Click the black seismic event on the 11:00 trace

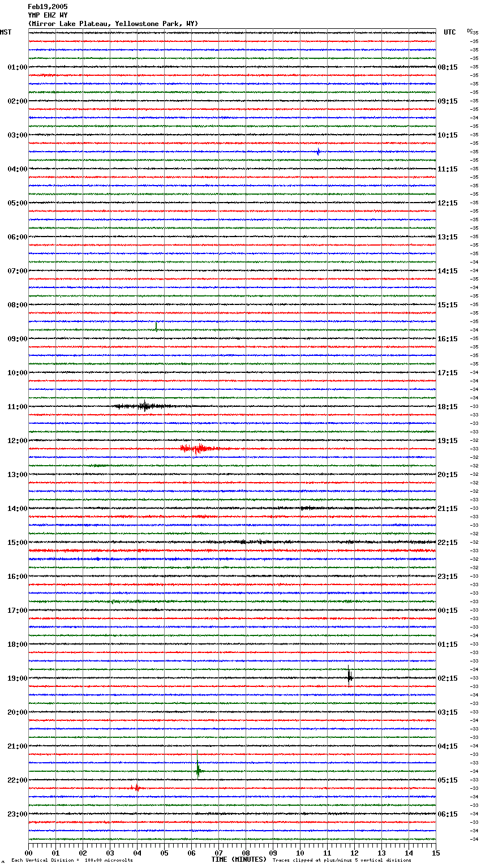(x=145, y=406)
